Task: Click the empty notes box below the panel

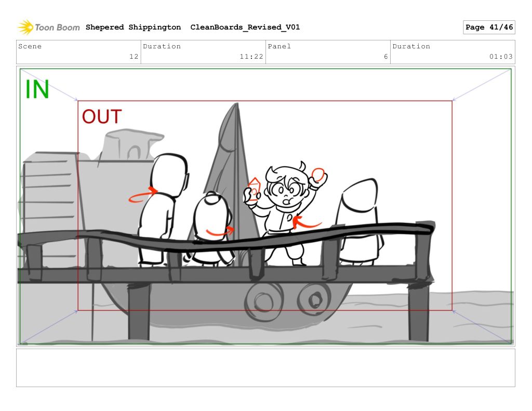Action: click(x=265, y=368)
